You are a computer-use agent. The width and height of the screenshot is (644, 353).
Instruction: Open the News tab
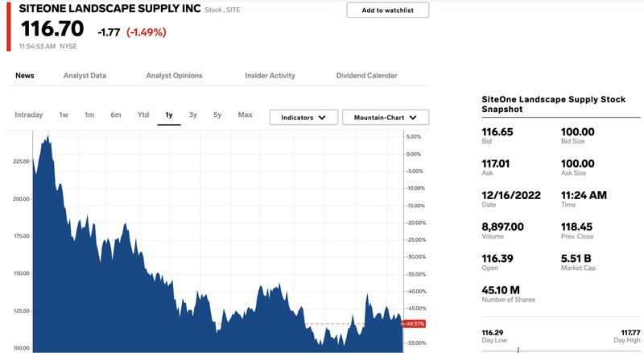coord(25,75)
